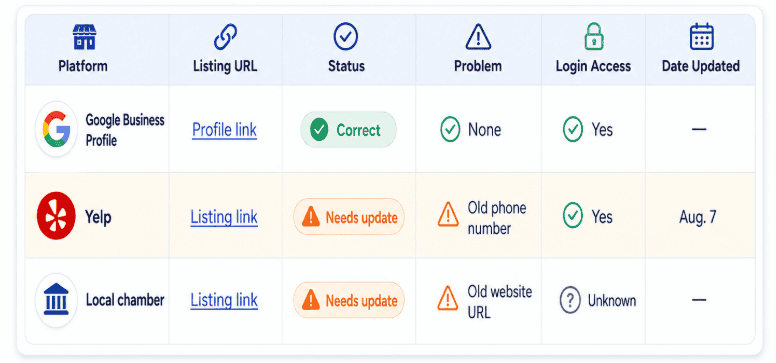Image resolution: width=776 pixels, height=363 pixels.
Task: Click the Google logo icon
Action: [x=56, y=129]
